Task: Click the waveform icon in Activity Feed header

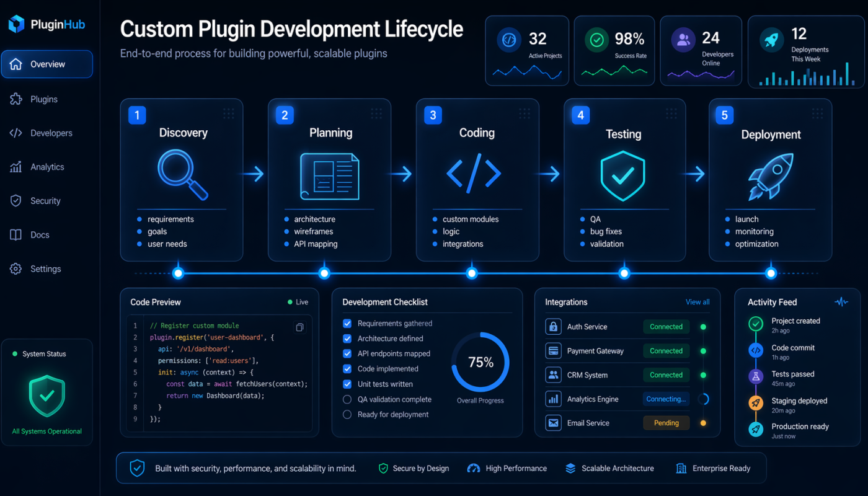Action: 841,302
